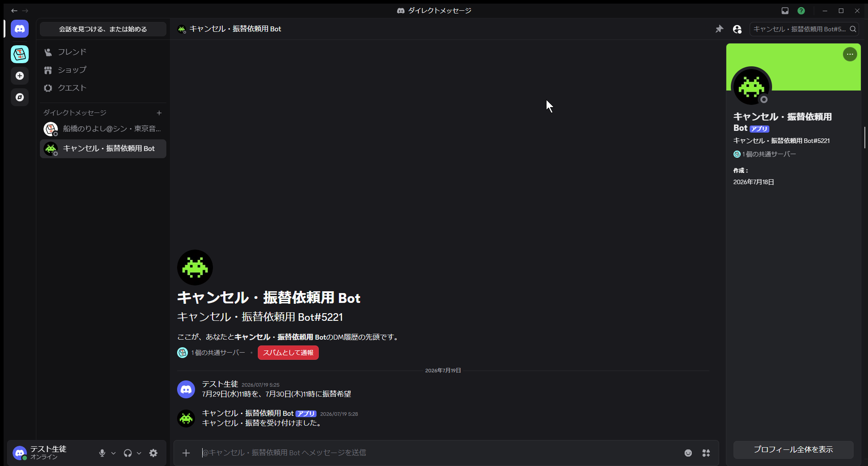The height and width of the screenshot is (466, 868).
Task: Go back with the left arrow
Action: coord(14,10)
